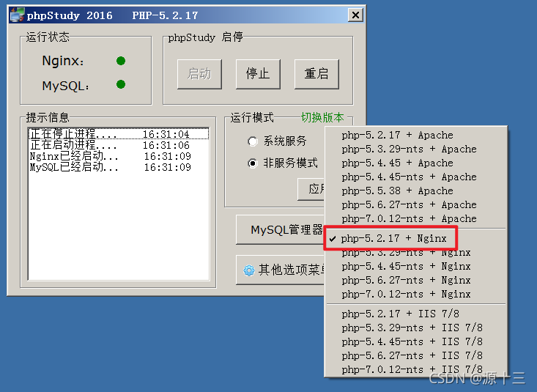Image resolution: width=537 pixels, height=392 pixels.
Task: Choose php-5.3.29-nts + Apache
Action: (415, 149)
